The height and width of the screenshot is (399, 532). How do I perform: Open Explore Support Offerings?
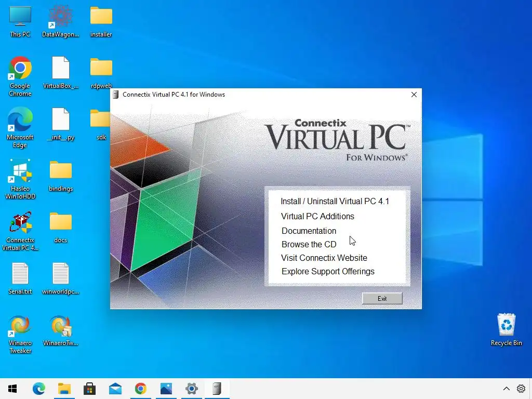(x=328, y=271)
